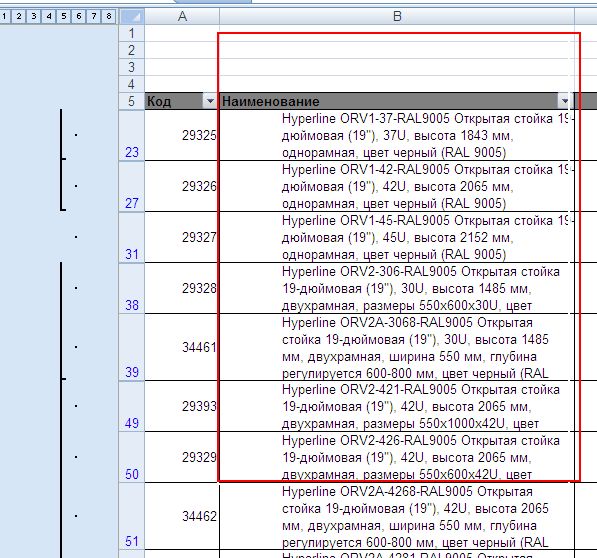Click the Код header cell

pos(182,101)
